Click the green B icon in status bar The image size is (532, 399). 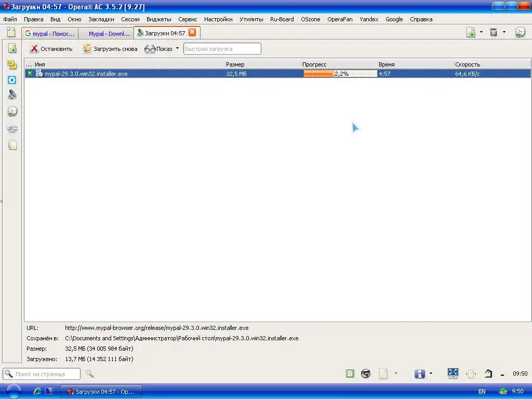click(350, 374)
